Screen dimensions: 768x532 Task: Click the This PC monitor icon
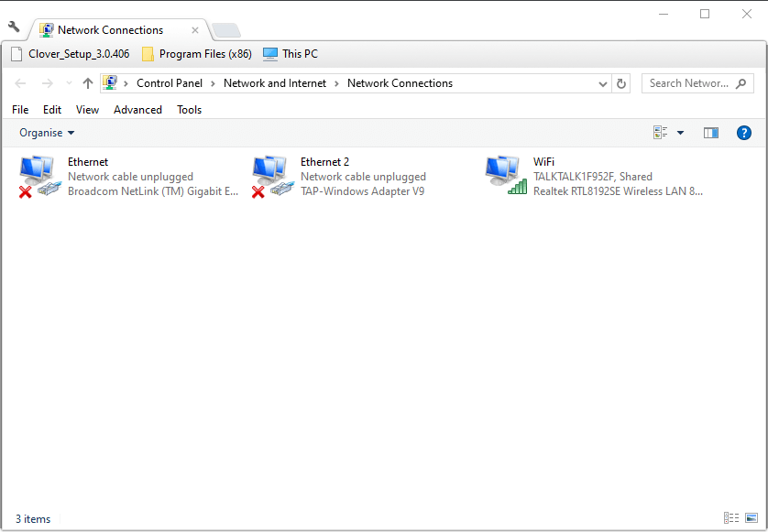click(x=269, y=54)
